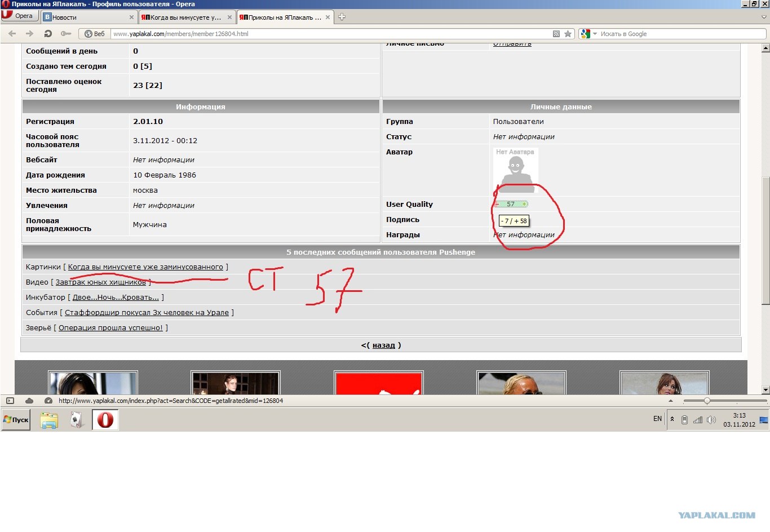
Task: Select the '23 [22]' ratings value
Action: [x=148, y=86]
